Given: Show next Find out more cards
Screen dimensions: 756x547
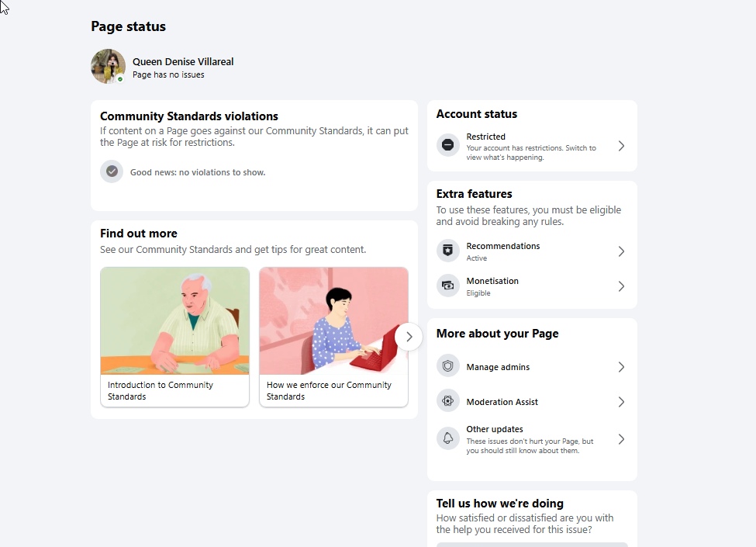Looking at the screenshot, I should coord(409,337).
